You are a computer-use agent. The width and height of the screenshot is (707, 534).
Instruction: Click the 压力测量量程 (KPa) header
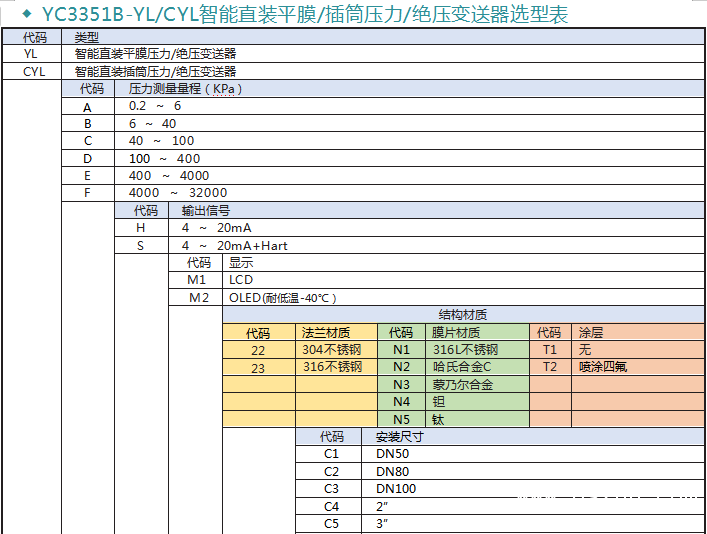tap(186, 89)
